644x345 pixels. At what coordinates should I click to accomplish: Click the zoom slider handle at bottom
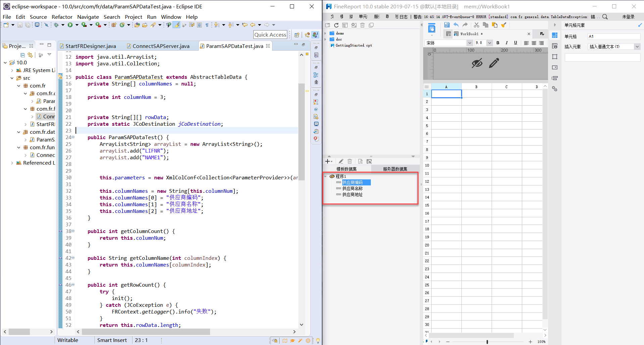pos(487,342)
